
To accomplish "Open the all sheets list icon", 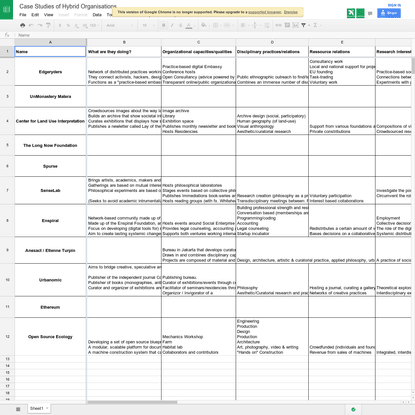I will click(x=18, y=409).
